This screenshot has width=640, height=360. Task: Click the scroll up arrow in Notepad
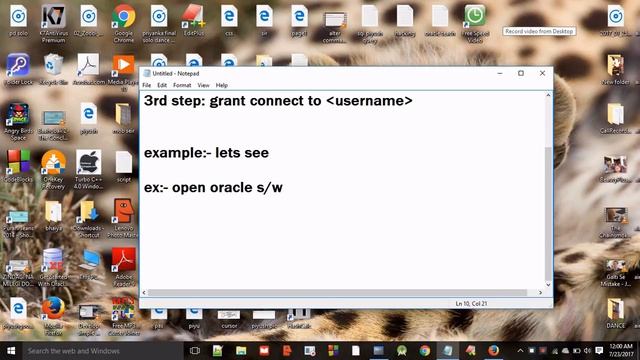click(x=548, y=95)
